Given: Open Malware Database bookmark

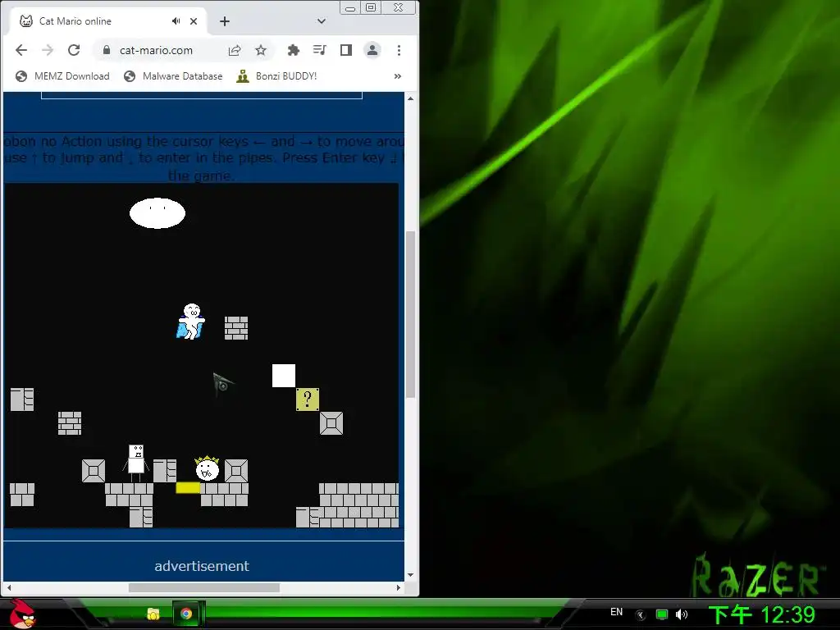Looking at the screenshot, I should (x=173, y=76).
